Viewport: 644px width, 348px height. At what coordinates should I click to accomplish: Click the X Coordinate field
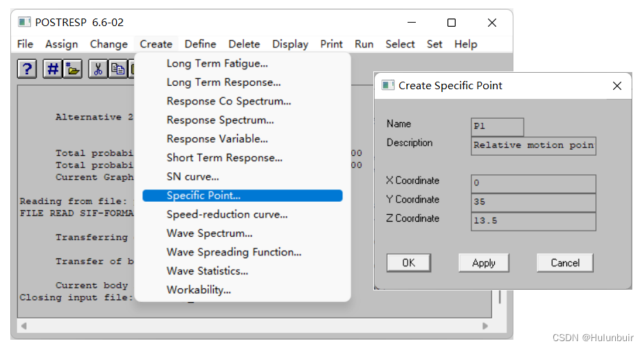533,183
